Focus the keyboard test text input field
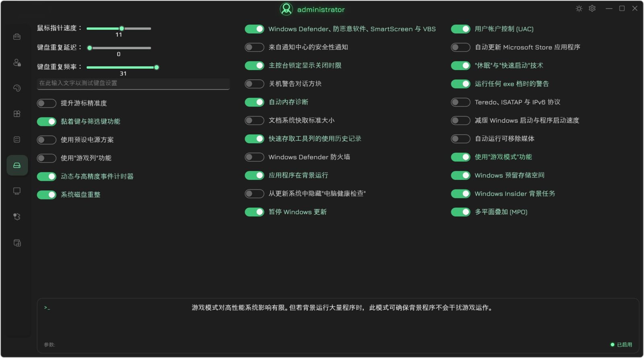644x358 pixels. (x=133, y=83)
